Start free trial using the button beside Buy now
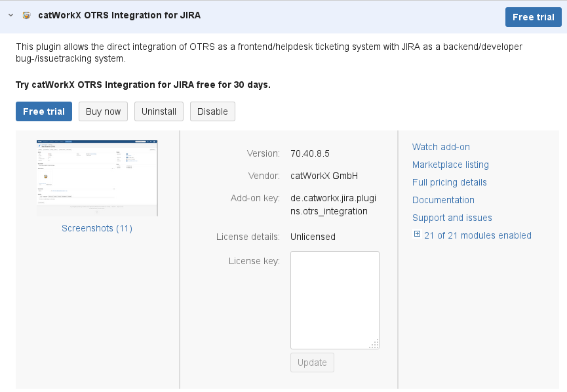The height and width of the screenshot is (392, 567). [x=44, y=111]
